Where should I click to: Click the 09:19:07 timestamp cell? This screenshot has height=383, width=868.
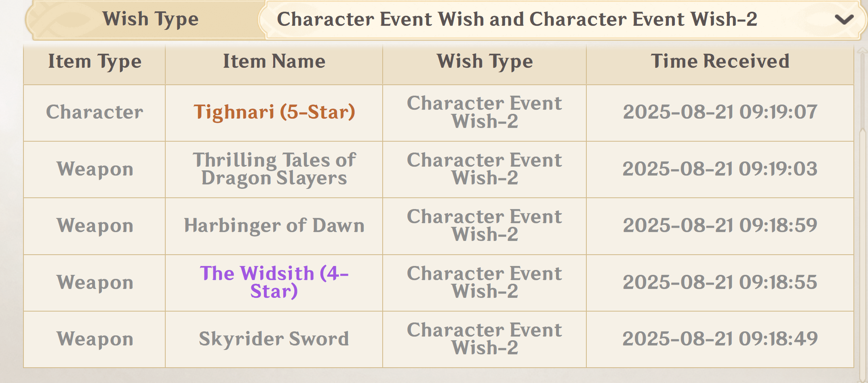[720, 112]
